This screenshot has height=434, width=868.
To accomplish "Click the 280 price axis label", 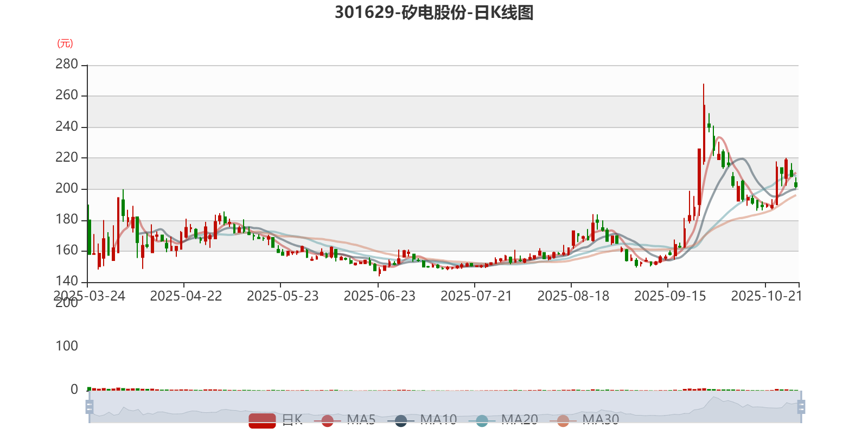I will click(67, 64).
